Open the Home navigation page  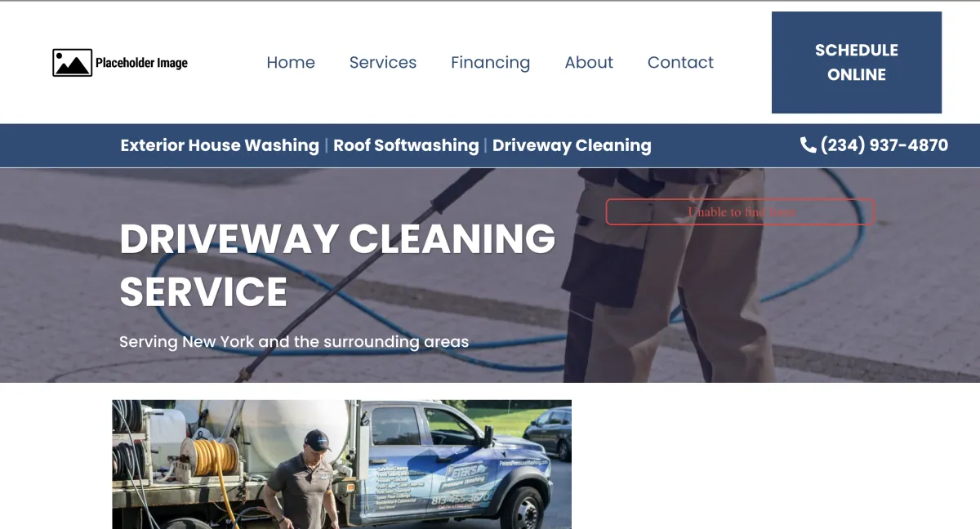pos(291,63)
